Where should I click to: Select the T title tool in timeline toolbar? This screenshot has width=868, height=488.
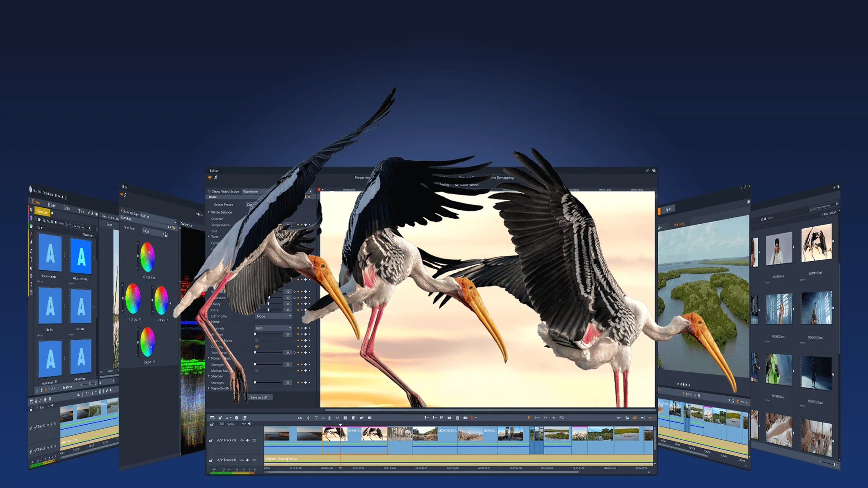point(316,418)
